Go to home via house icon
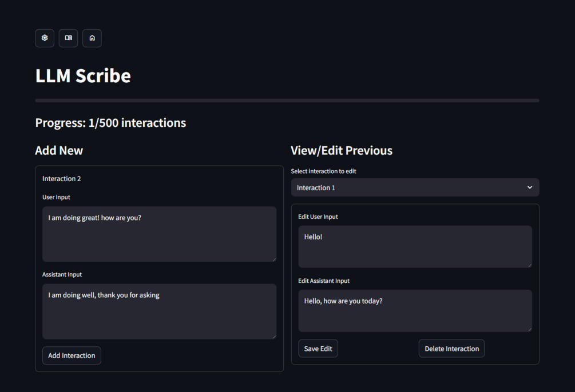The height and width of the screenshot is (392, 575). pyautogui.click(x=92, y=38)
